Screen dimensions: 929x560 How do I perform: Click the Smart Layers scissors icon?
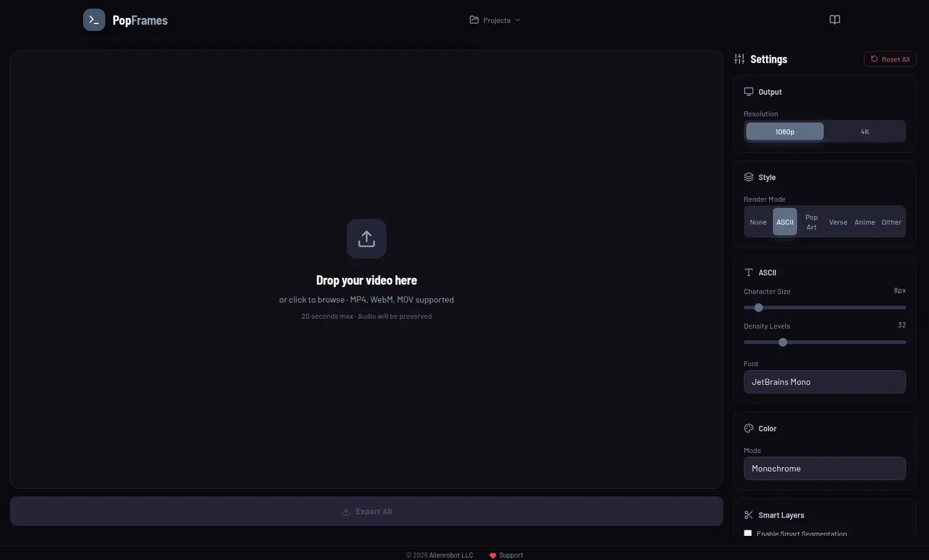point(749,515)
